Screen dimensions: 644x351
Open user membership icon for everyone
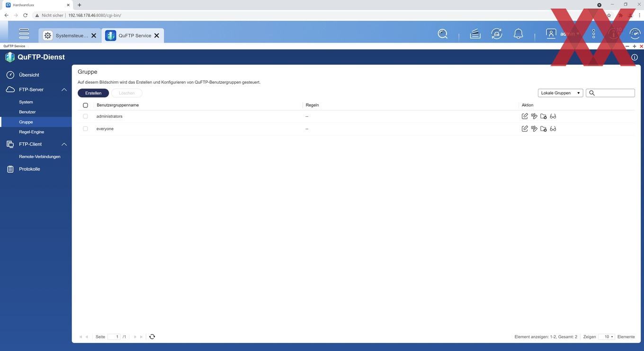[534, 129]
